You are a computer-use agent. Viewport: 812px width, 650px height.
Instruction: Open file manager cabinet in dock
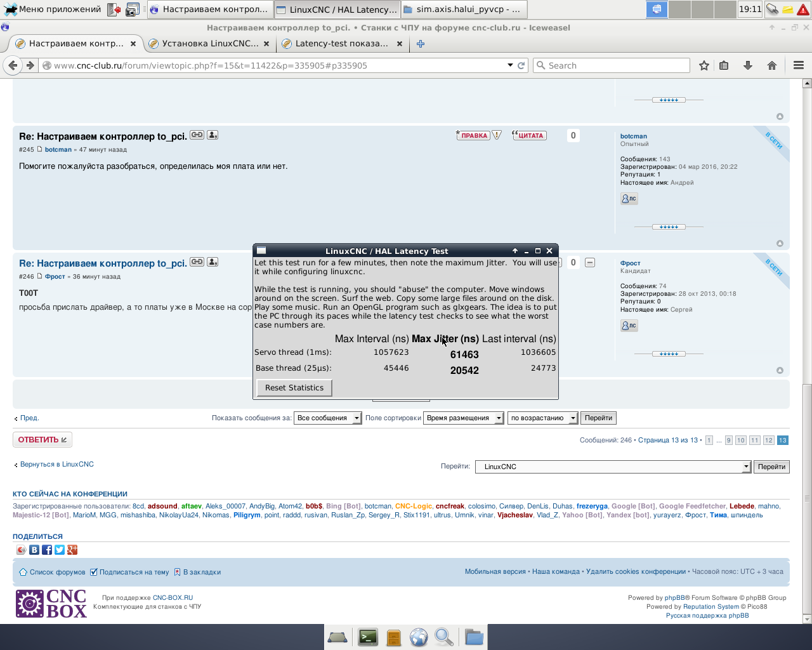tap(394, 637)
